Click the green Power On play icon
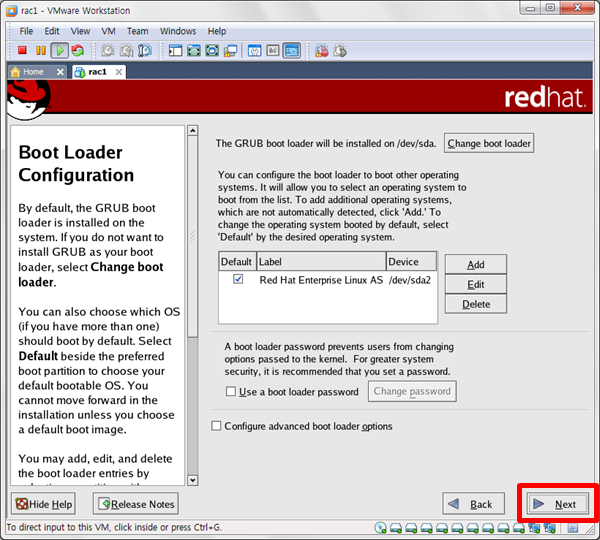Image resolution: width=600 pixels, height=540 pixels. tap(60, 50)
